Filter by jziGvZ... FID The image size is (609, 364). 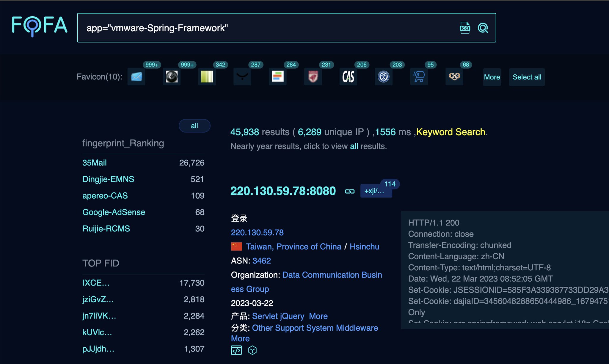98,299
